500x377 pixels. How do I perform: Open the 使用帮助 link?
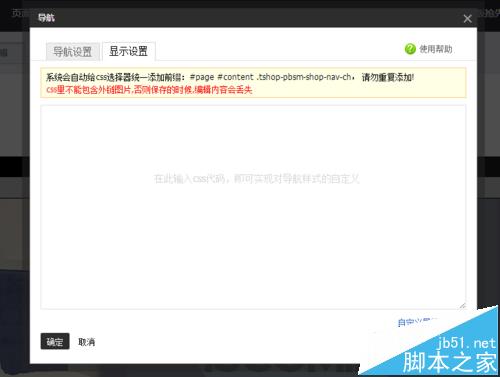[x=436, y=49]
